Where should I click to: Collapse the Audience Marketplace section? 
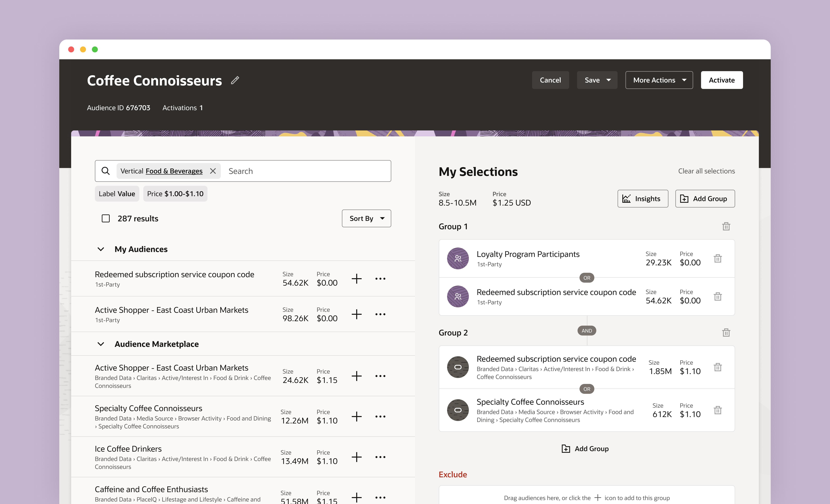click(101, 344)
